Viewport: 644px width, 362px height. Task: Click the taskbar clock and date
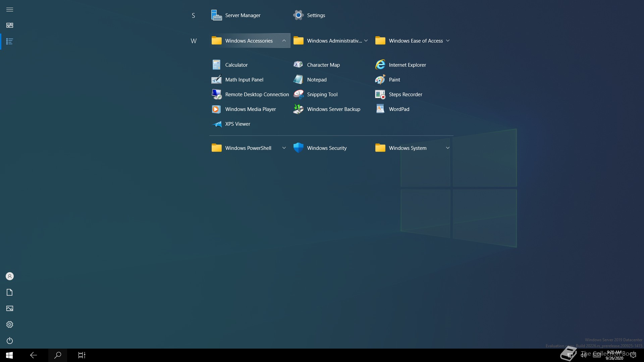[x=614, y=355]
